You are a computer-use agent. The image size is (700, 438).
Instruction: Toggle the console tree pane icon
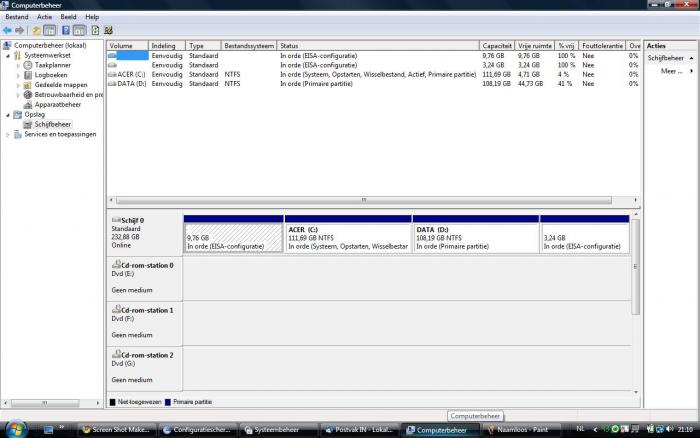[50, 30]
